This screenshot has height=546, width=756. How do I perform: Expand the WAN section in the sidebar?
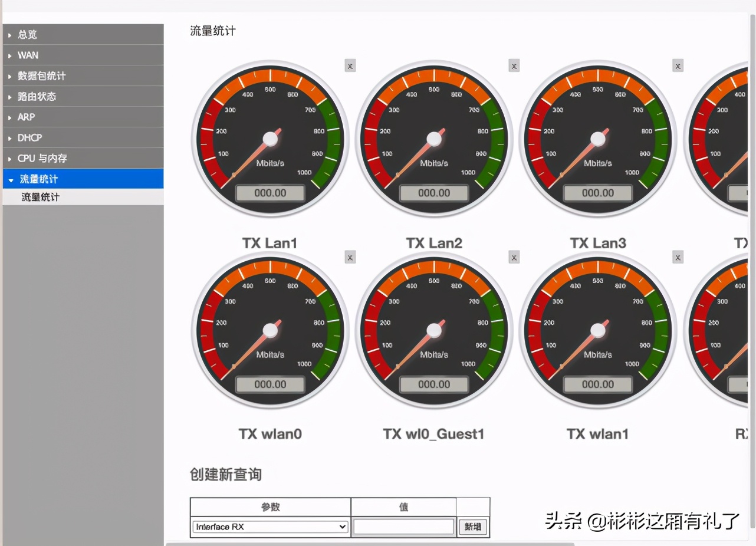(x=83, y=55)
